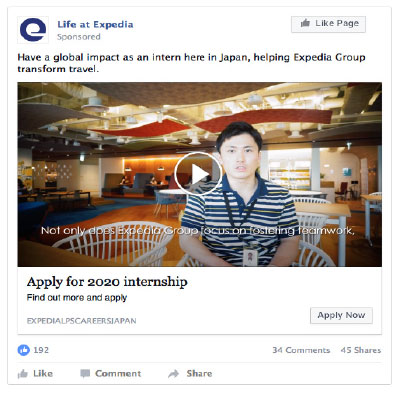Click the Share arrow icon
The height and width of the screenshot is (400, 400).
pyautogui.click(x=174, y=374)
